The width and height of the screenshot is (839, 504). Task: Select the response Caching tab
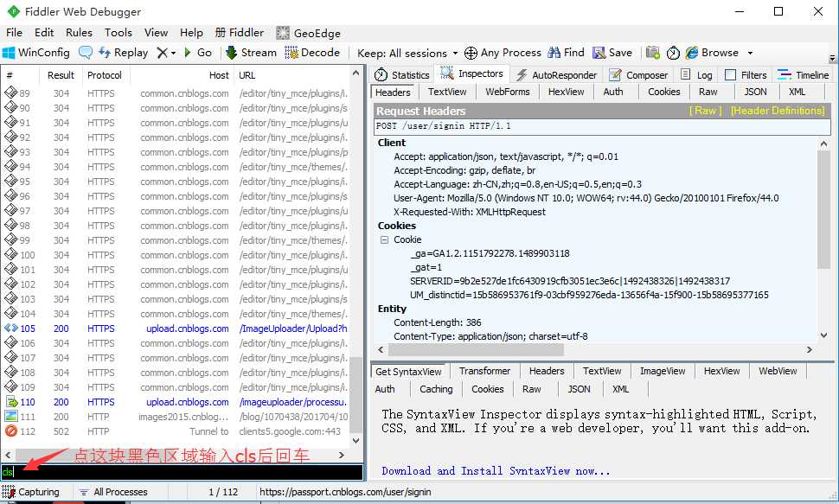[436, 389]
